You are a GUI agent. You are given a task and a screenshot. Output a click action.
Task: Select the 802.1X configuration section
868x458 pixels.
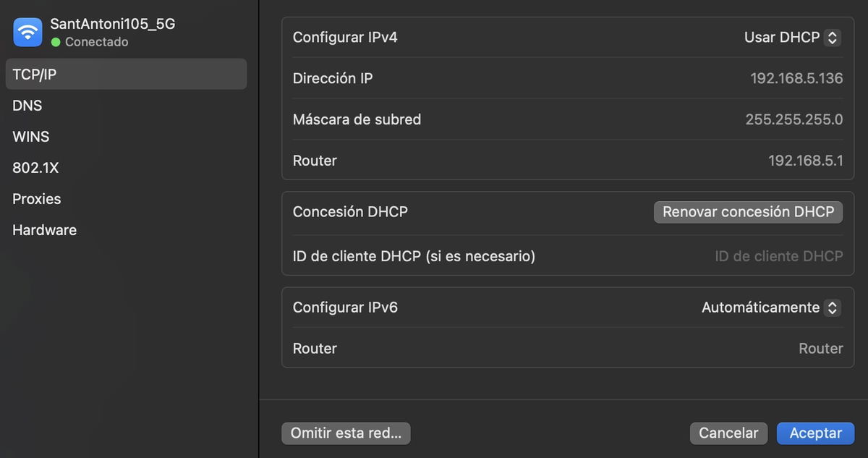pos(35,167)
